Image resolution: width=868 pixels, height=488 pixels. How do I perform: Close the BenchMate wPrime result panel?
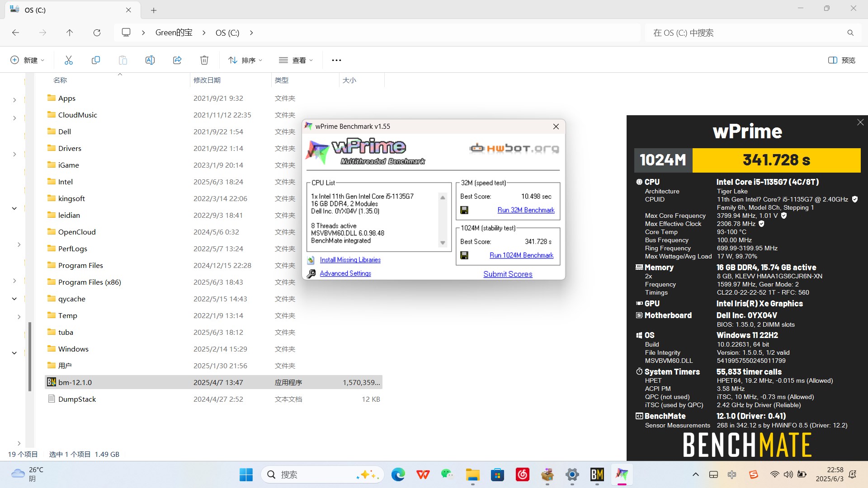tap(860, 122)
